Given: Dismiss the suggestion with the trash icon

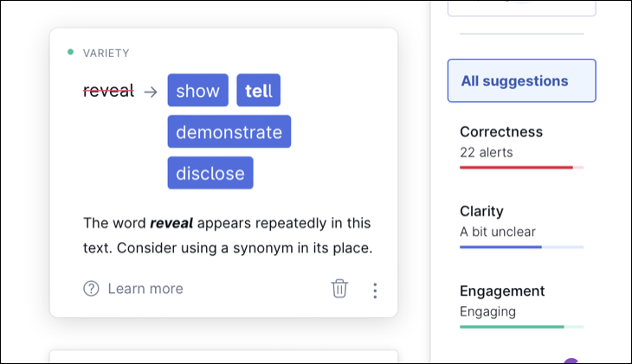Looking at the screenshot, I should 339,289.
